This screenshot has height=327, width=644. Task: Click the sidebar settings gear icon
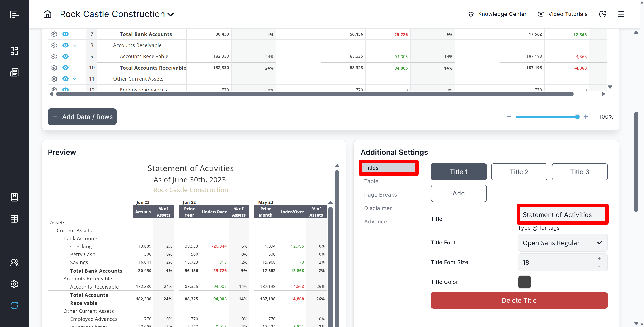(14, 284)
